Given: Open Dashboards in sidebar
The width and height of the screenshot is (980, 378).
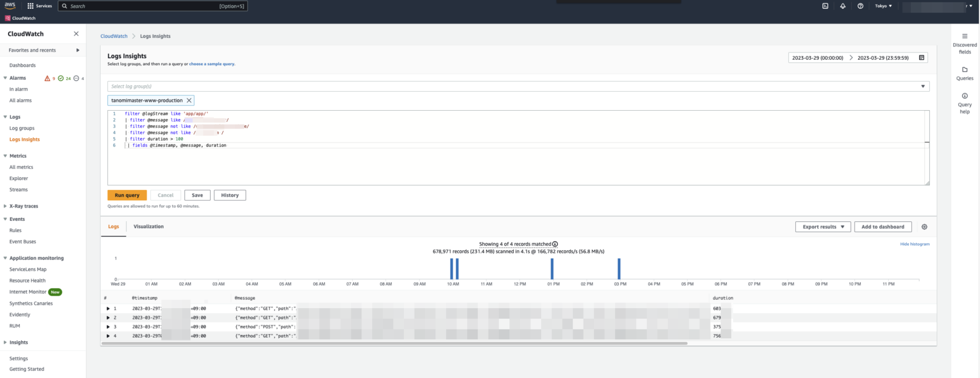Looking at the screenshot, I should pyautogui.click(x=22, y=65).
